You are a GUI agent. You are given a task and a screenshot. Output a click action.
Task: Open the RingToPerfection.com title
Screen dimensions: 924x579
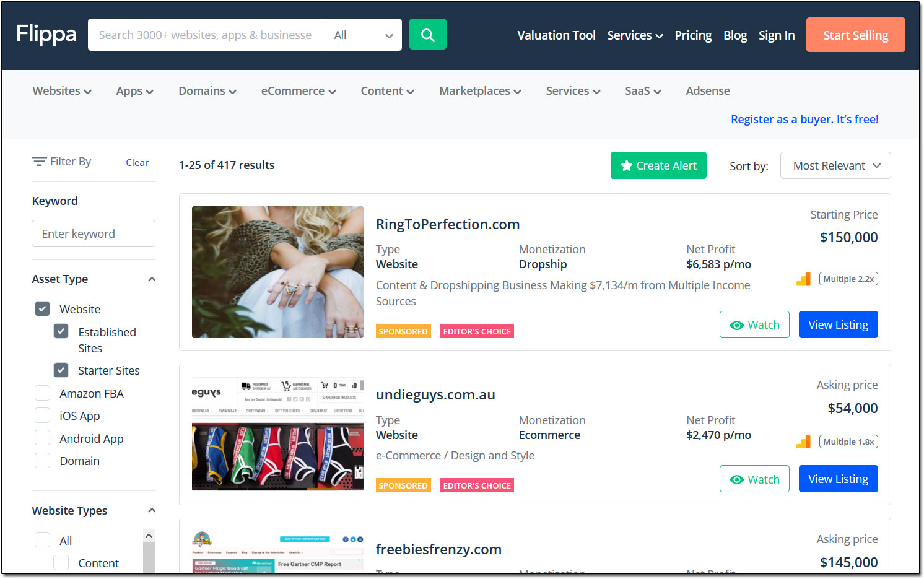pyautogui.click(x=448, y=224)
